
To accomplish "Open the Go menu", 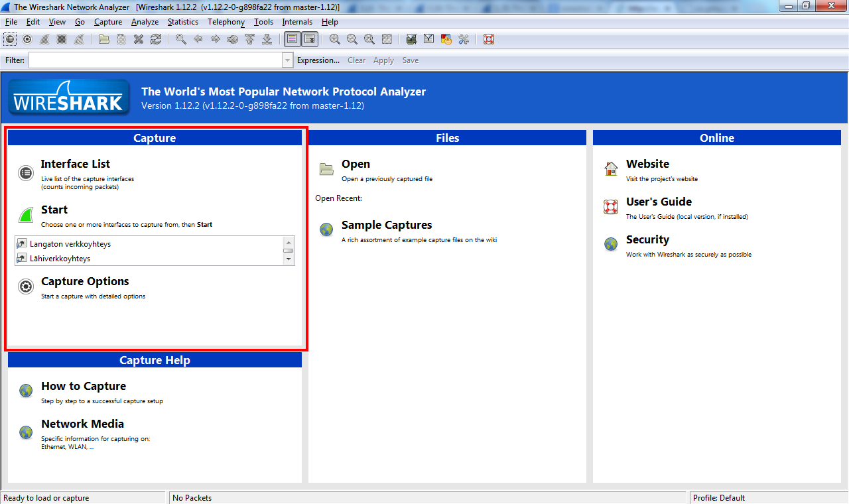I will [x=80, y=22].
